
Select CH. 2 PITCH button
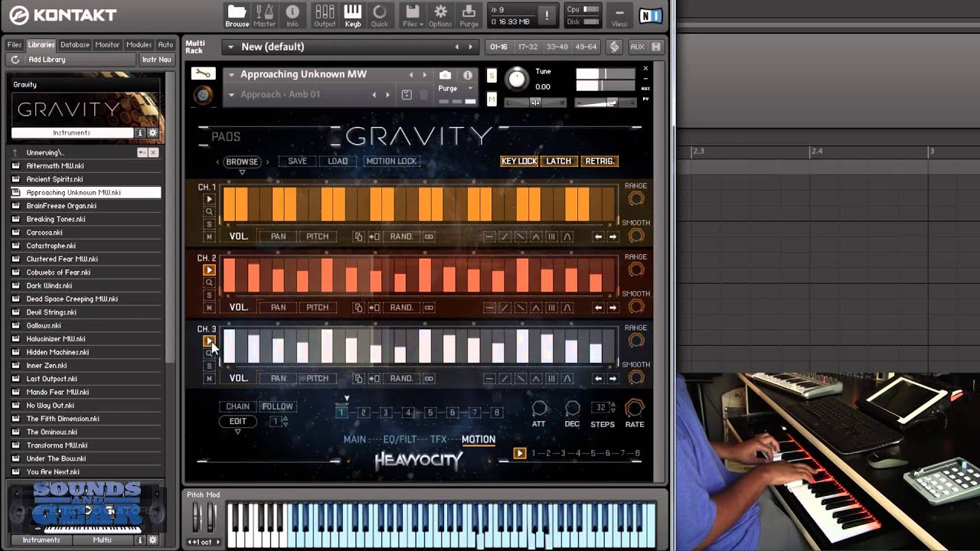click(318, 308)
